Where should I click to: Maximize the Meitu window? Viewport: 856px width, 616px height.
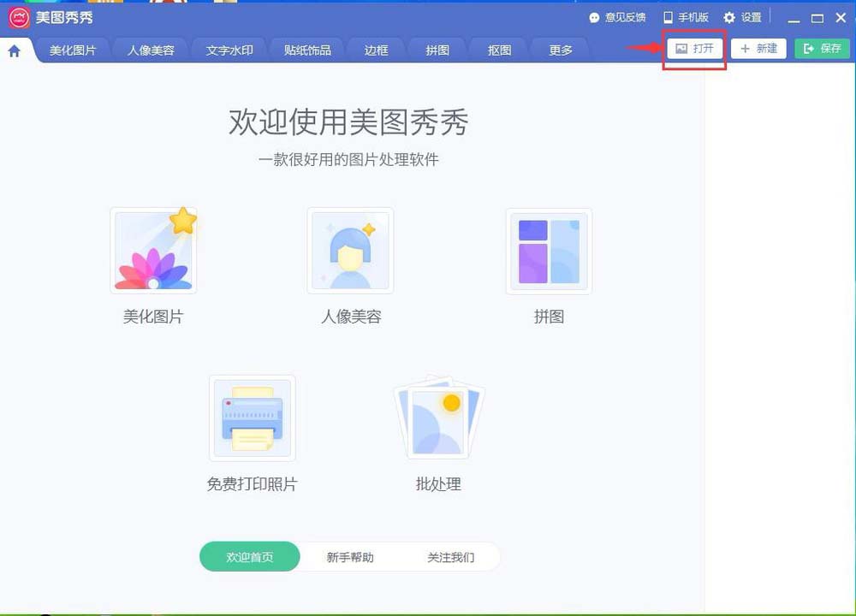point(817,19)
